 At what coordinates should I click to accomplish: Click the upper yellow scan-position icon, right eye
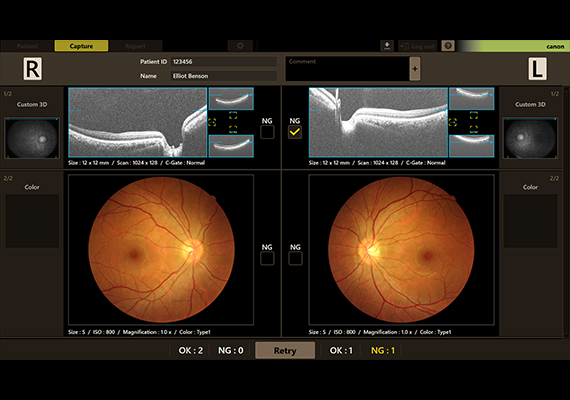233,116
